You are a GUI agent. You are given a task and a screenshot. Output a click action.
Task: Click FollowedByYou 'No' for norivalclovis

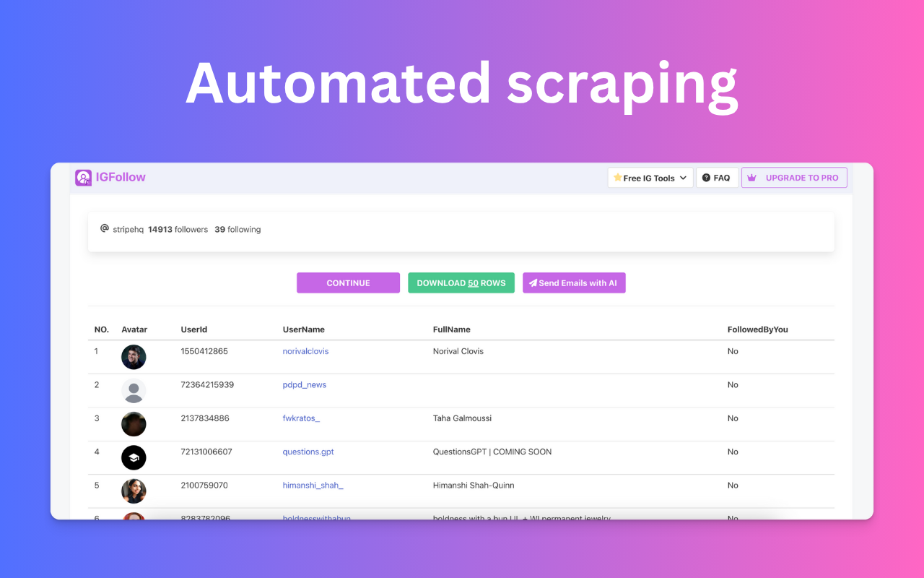coord(733,351)
